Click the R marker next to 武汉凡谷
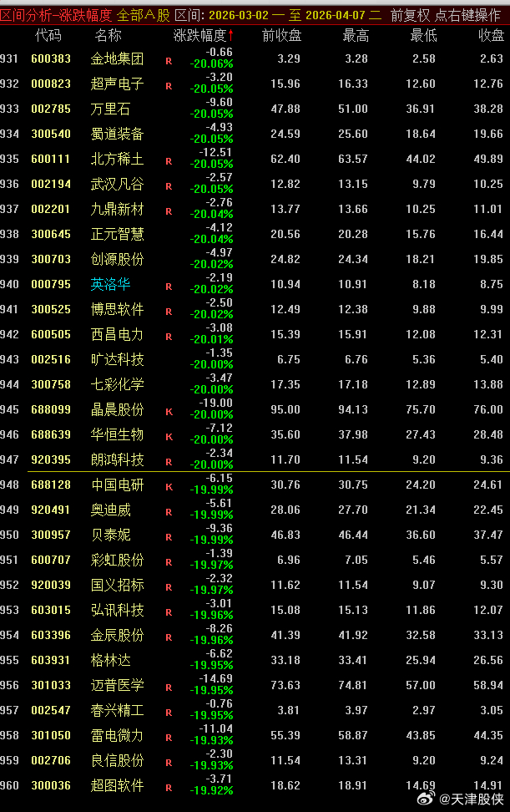Image resolution: width=510 pixels, height=812 pixels. [169, 186]
